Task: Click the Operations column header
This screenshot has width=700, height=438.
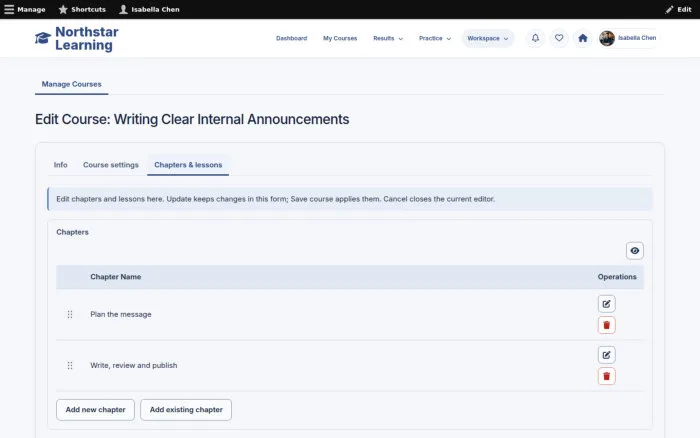Action: pyautogui.click(x=617, y=277)
